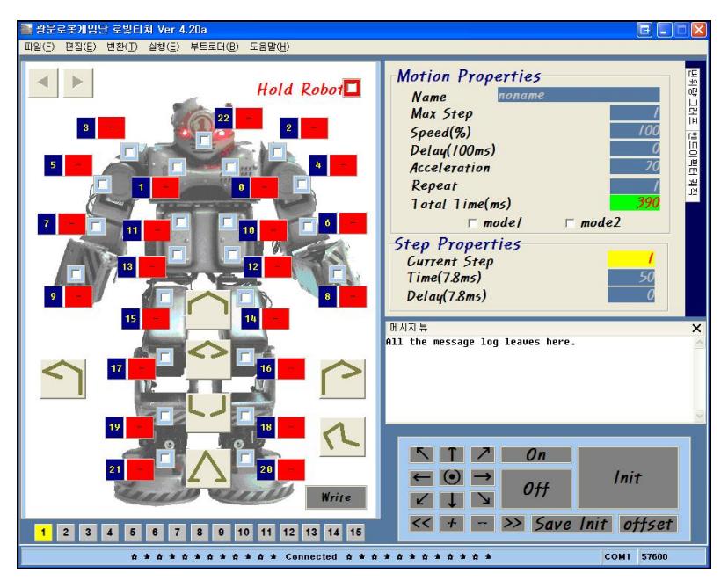The image size is (728, 580).
Task: Select step 1 in the bottom strip
Action: point(43,533)
